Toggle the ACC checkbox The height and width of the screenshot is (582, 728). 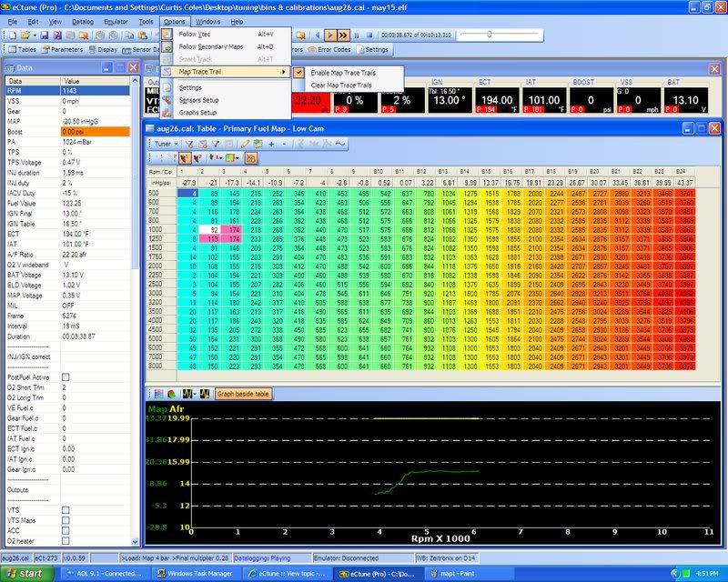[x=66, y=530]
